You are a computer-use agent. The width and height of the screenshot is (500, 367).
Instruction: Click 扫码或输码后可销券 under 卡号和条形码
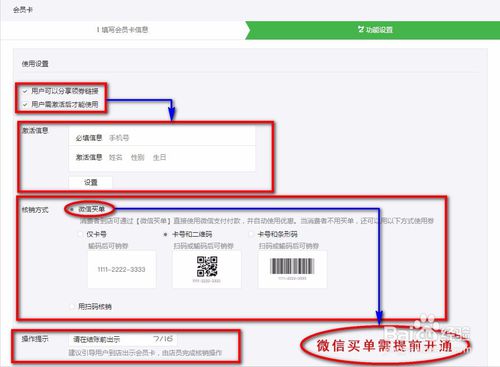pyautogui.click(x=289, y=246)
